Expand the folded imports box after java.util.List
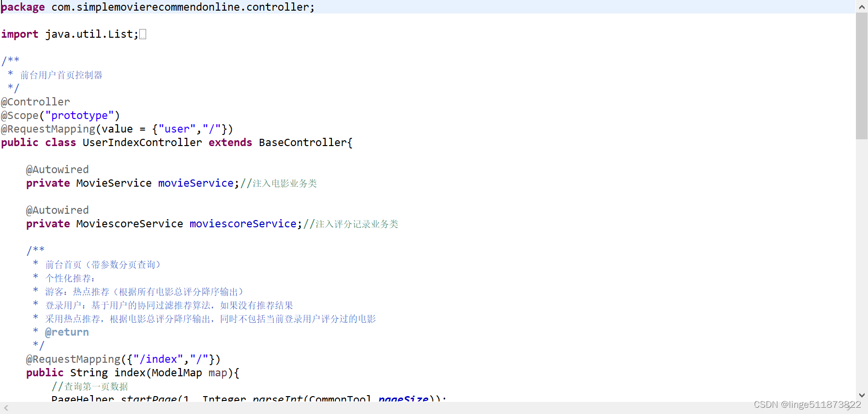Image resolution: width=868 pixels, height=414 pixels. pyautogui.click(x=143, y=34)
